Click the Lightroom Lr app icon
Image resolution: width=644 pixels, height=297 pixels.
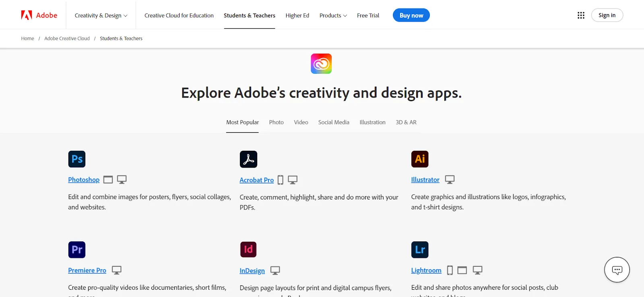coord(420,249)
